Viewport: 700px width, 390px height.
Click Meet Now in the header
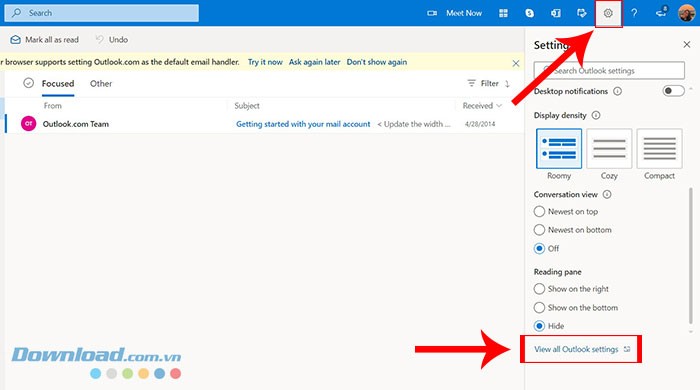pos(464,13)
